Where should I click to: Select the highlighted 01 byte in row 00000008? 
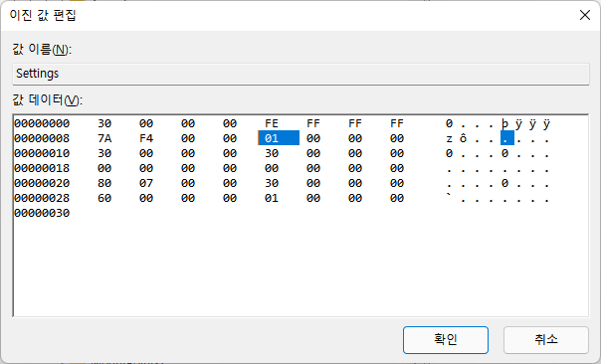coord(279,138)
